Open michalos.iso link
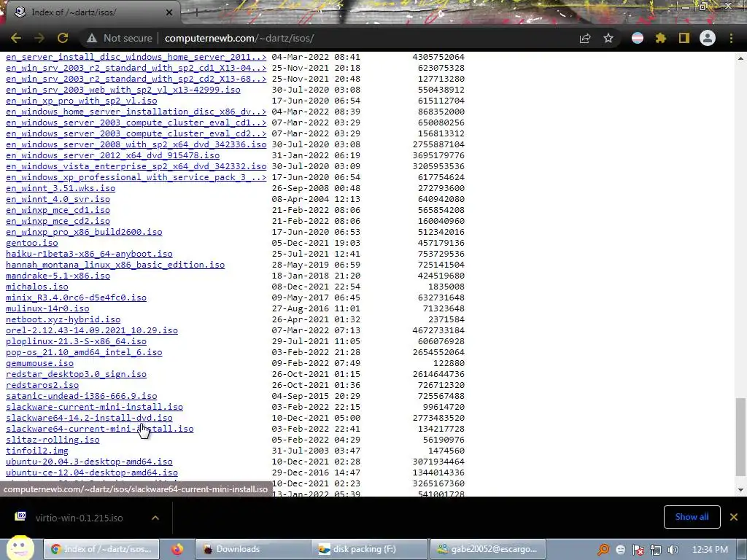 click(37, 287)
